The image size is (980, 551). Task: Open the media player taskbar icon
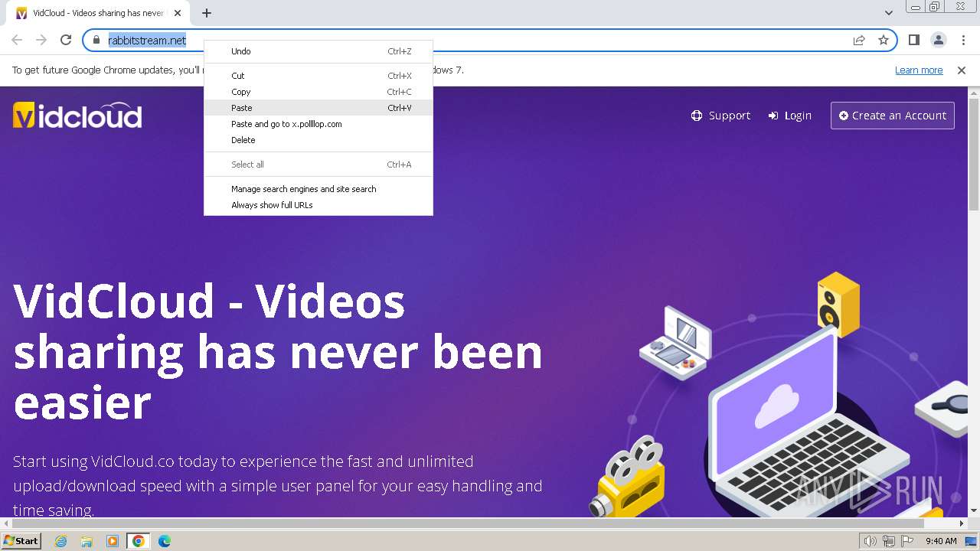coord(113,541)
